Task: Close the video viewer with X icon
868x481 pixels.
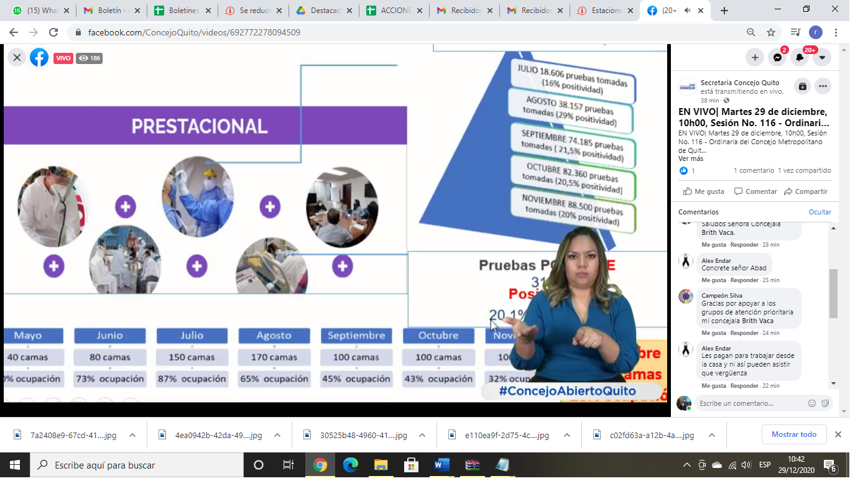Action: [x=17, y=58]
